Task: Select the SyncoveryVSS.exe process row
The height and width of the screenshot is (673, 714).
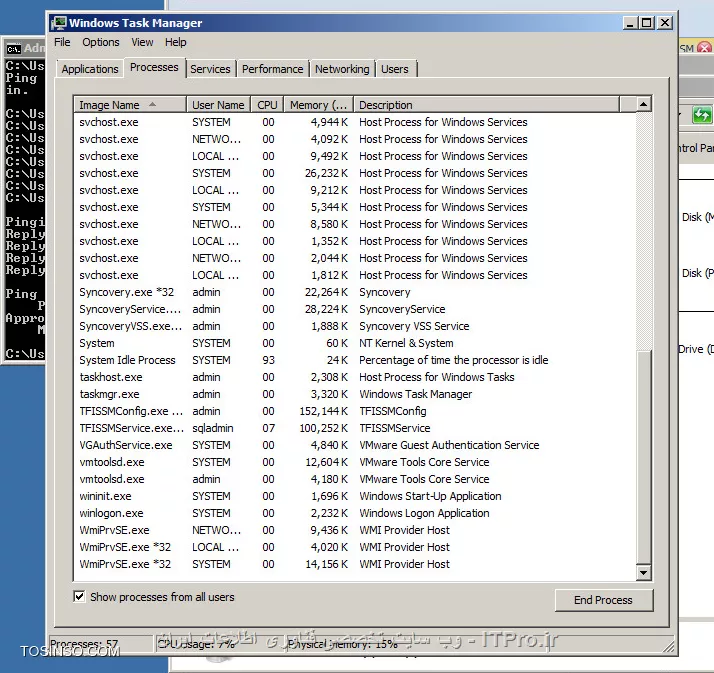Action: point(354,326)
